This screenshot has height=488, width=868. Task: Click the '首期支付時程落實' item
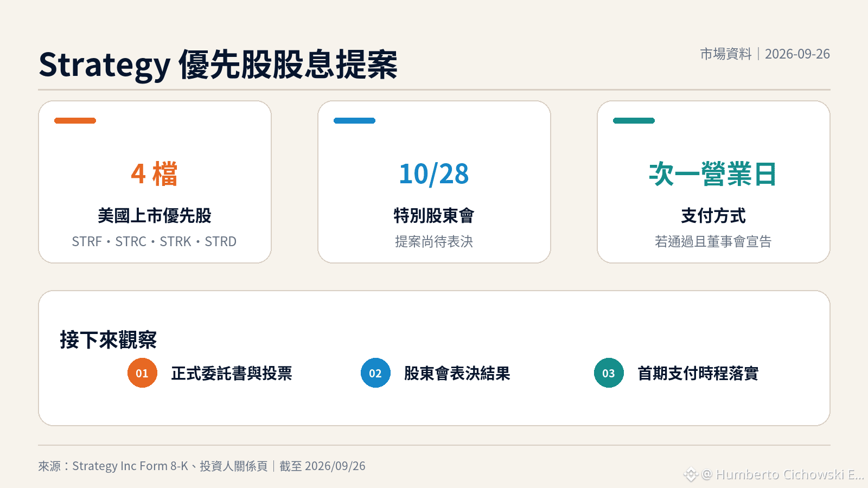click(698, 373)
